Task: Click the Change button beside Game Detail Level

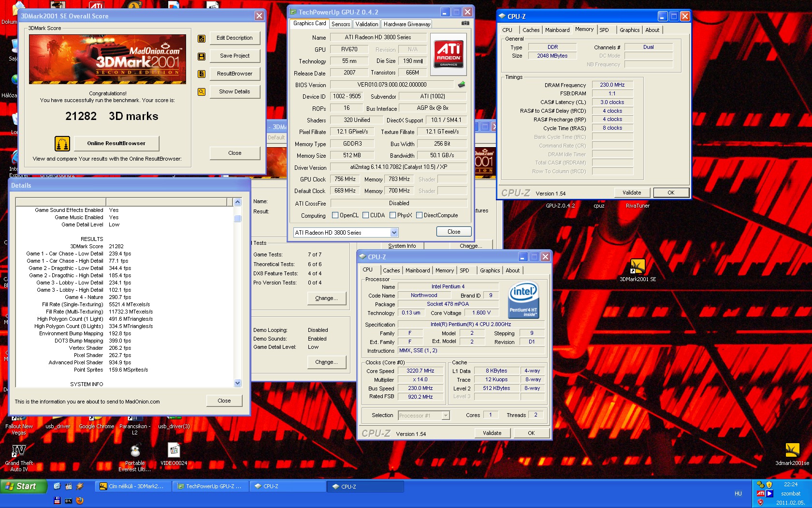Action: coord(326,362)
